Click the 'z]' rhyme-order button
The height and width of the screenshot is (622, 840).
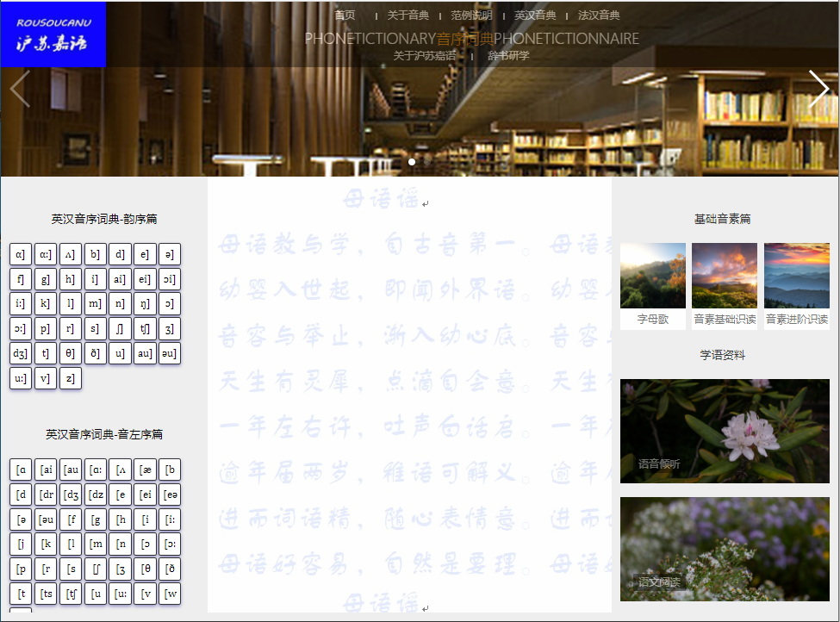click(70, 378)
